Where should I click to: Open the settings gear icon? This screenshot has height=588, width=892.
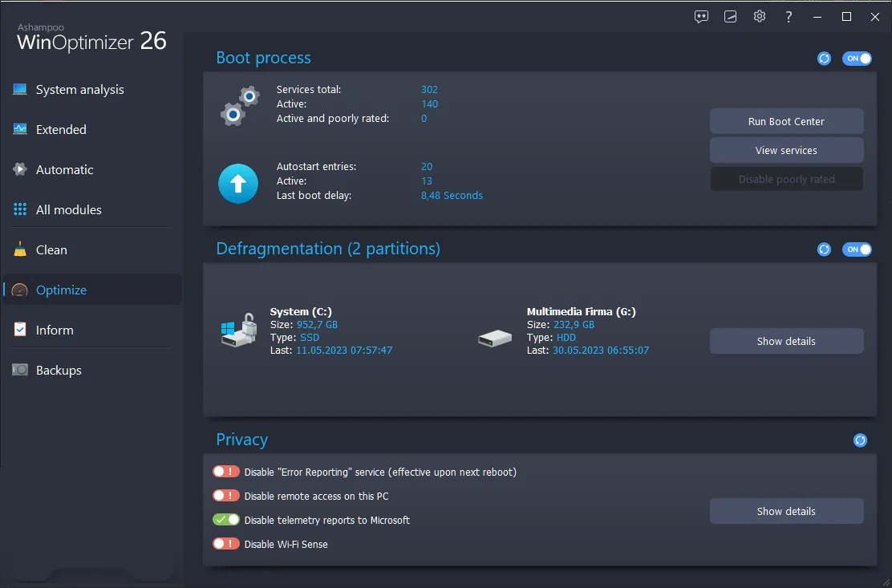(760, 16)
